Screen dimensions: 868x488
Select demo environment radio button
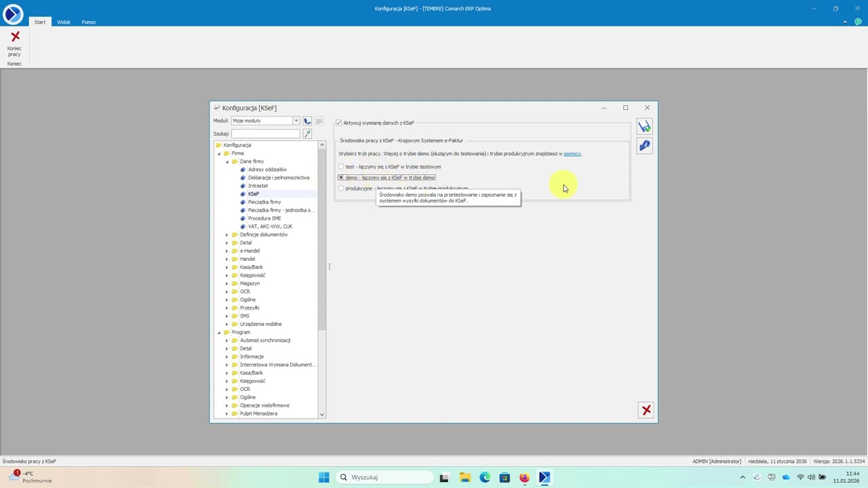[x=341, y=178]
